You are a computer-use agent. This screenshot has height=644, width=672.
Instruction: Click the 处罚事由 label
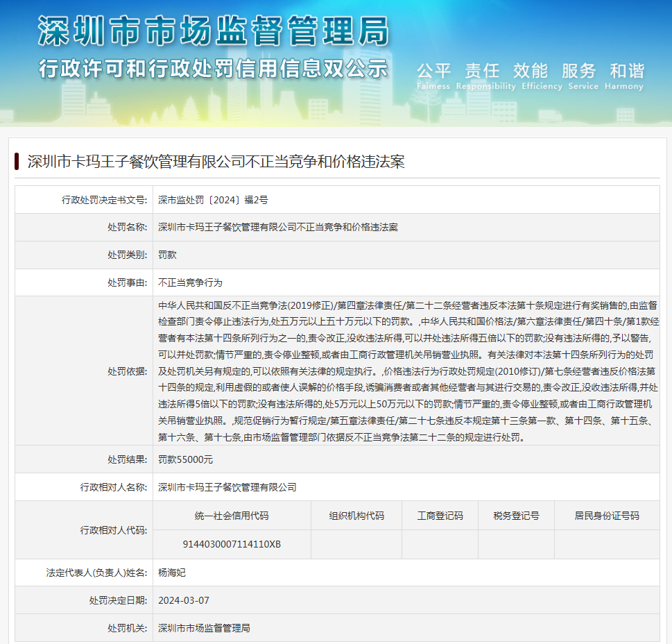tap(128, 282)
